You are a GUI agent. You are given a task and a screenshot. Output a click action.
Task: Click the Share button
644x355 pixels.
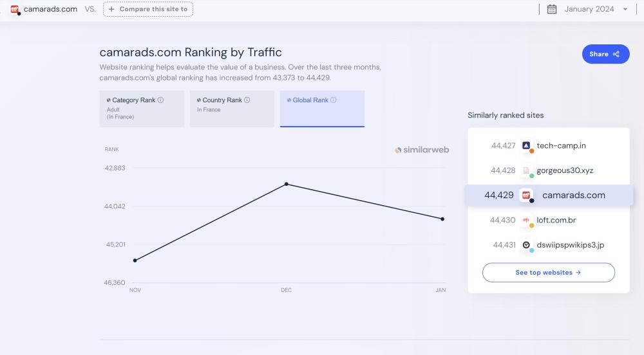pyautogui.click(x=605, y=54)
